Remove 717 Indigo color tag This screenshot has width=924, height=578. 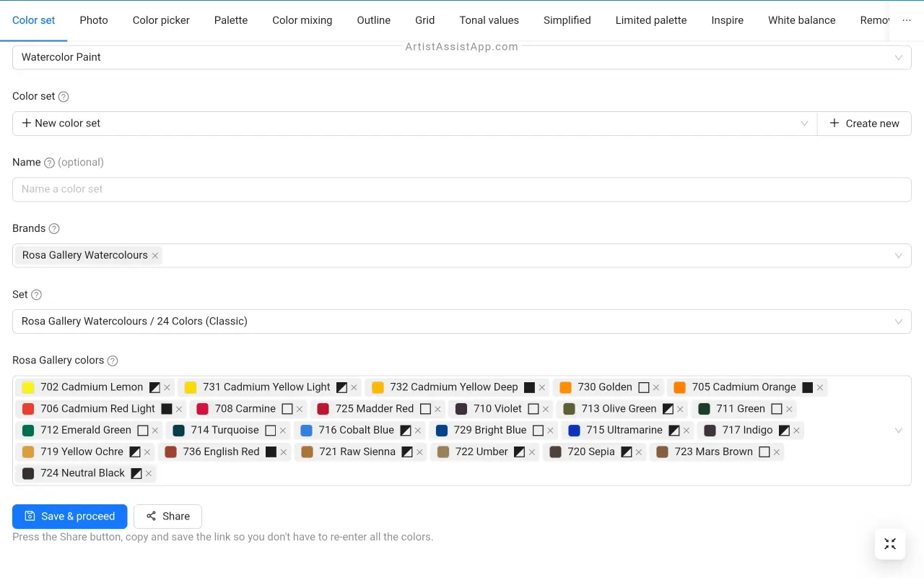click(x=796, y=431)
